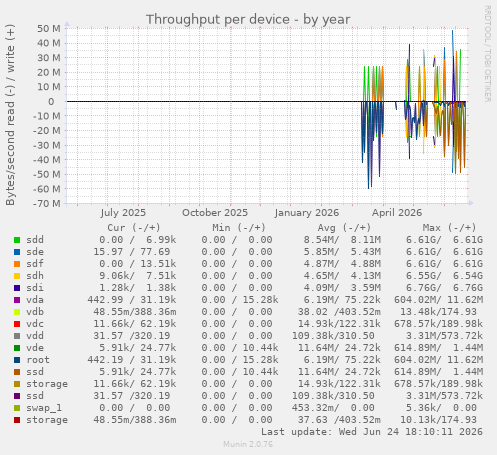Click swap_1 Max value 5.36k/ 0.00
The image size is (497, 455).
pyautogui.click(x=441, y=408)
